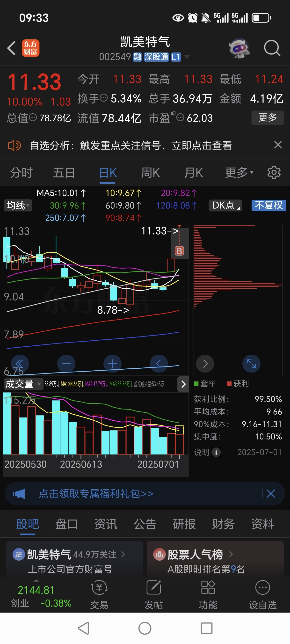Switch to 周K chart tab

150,172
